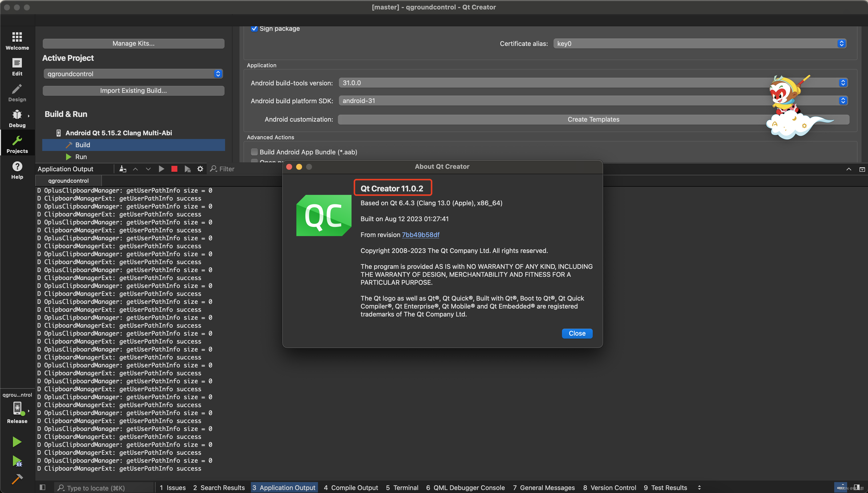The width and height of the screenshot is (868, 493).
Task: Click the green Run button in sidebar
Action: [x=17, y=442]
